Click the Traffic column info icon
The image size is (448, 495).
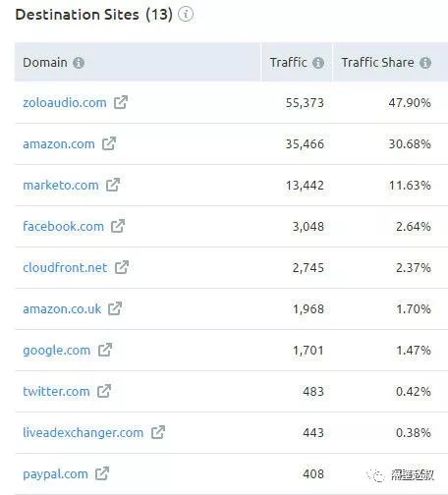tap(318, 63)
